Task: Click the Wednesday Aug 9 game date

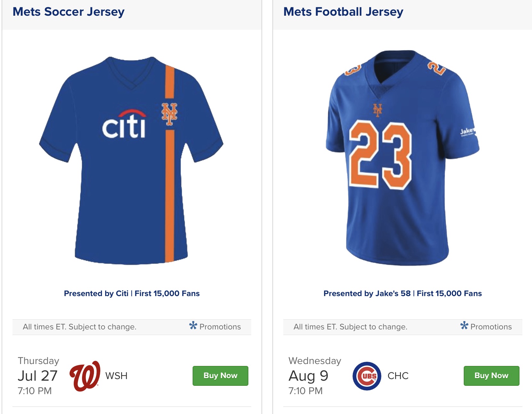Action: coord(314,376)
